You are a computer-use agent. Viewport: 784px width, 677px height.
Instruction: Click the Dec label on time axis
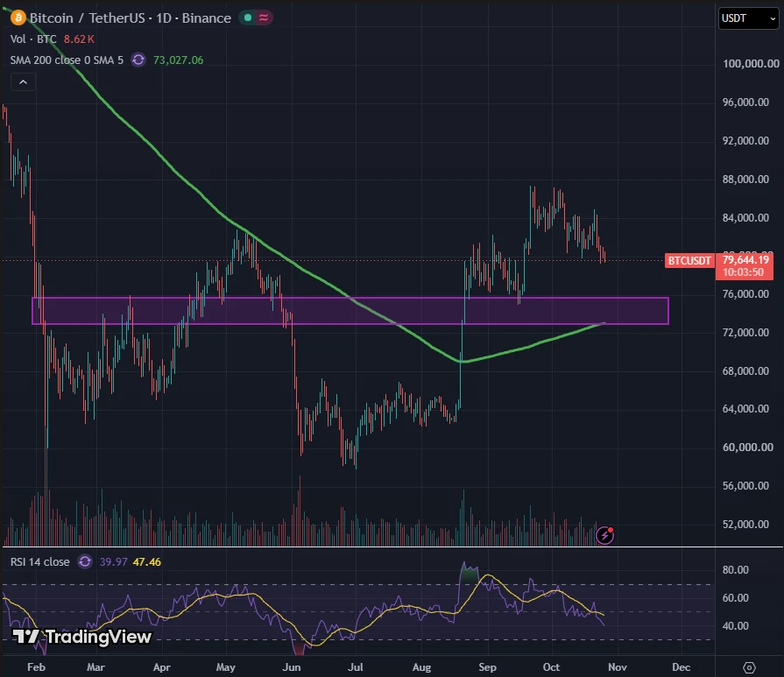tap(681, 667)
